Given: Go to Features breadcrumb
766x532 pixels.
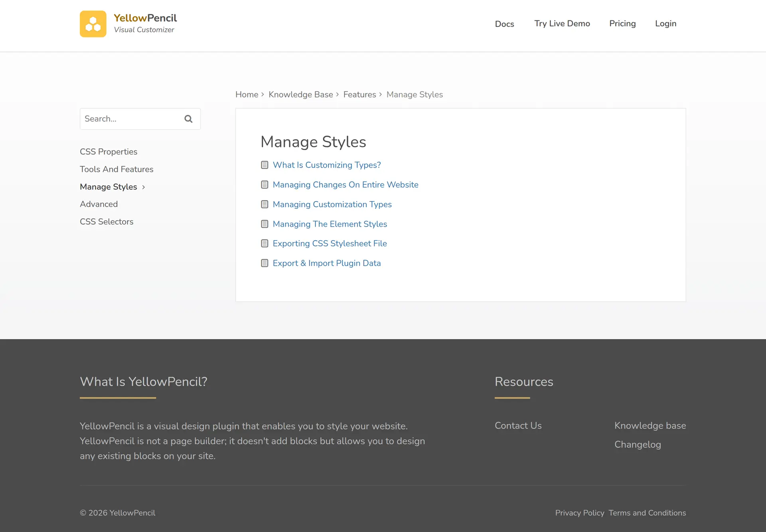Looking at the screenshot, I should (359, 95).
